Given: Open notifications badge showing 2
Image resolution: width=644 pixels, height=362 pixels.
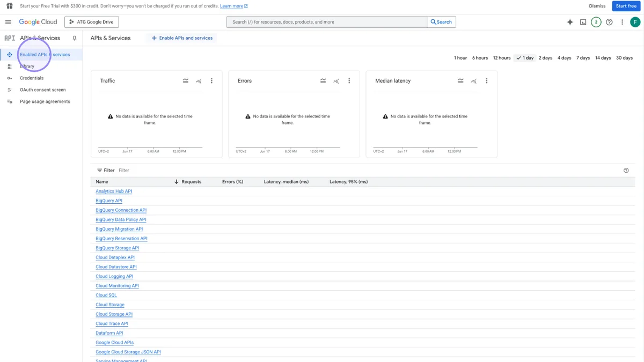Looking at the screenshot, I should click(596, 22).
